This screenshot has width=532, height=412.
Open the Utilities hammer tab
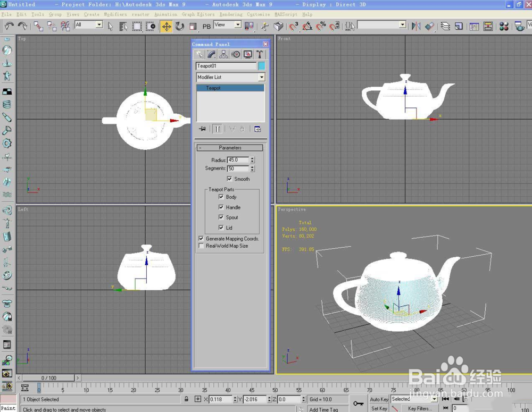pos(260,54)
